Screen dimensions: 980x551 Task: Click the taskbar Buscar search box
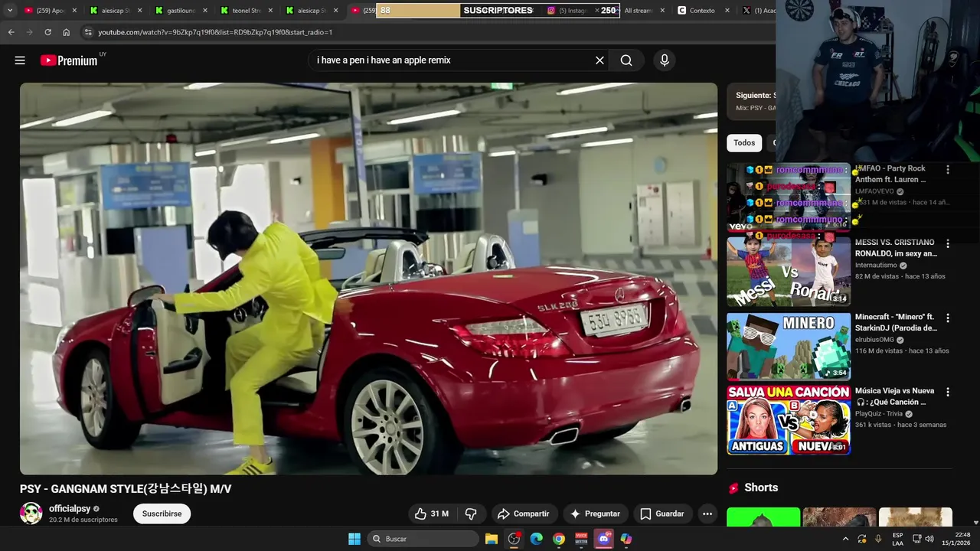pos(423,539)
